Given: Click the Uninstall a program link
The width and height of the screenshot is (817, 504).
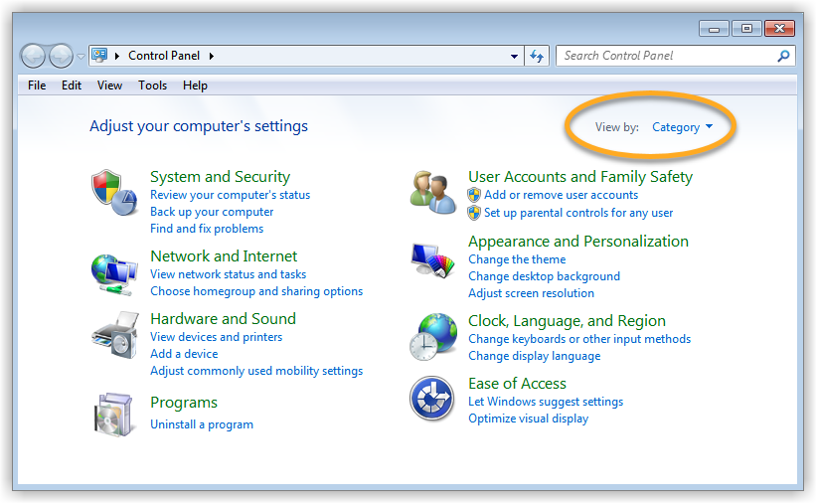Looking at the screenshot, I should pos(202,424).
